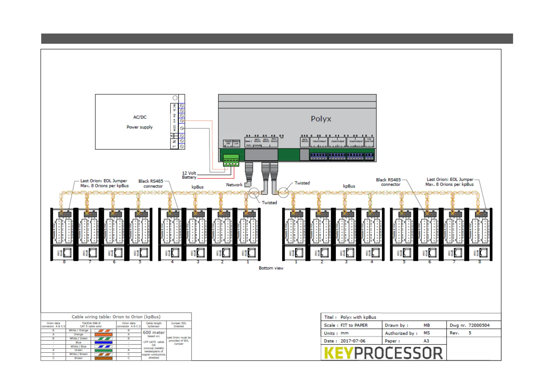
Task: Click the "Power supply" label
Action: pos(139,127)
